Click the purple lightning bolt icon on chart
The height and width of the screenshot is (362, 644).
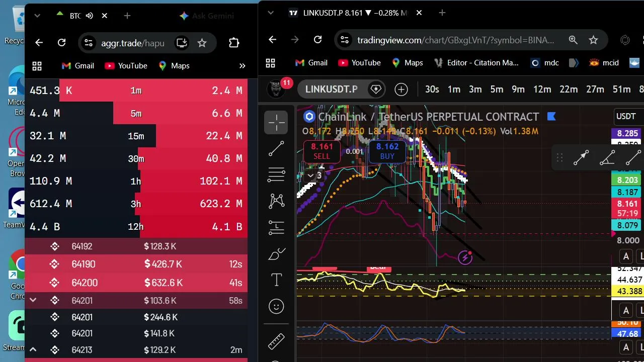[x=465, y=258]
